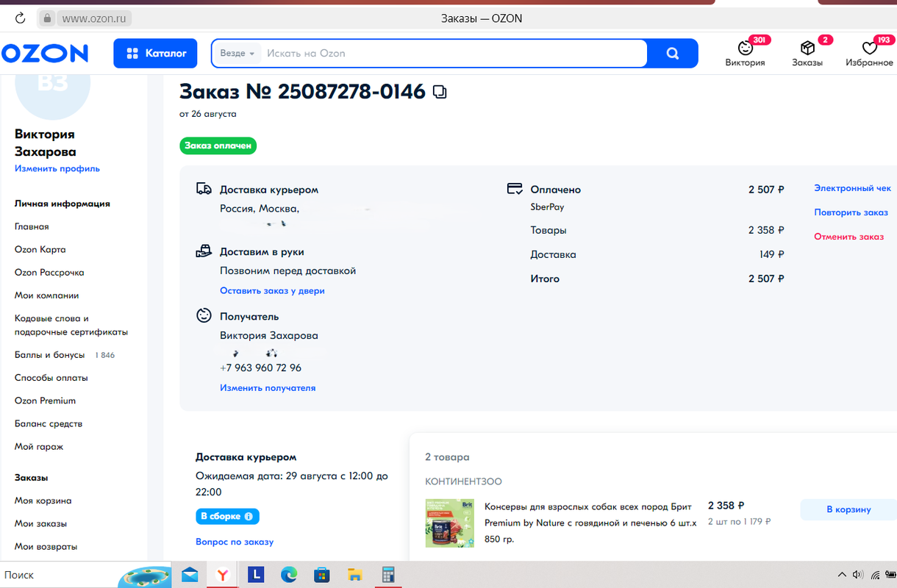
Task: Open Мой гараж in the sidebar
Action: point(39,446)
